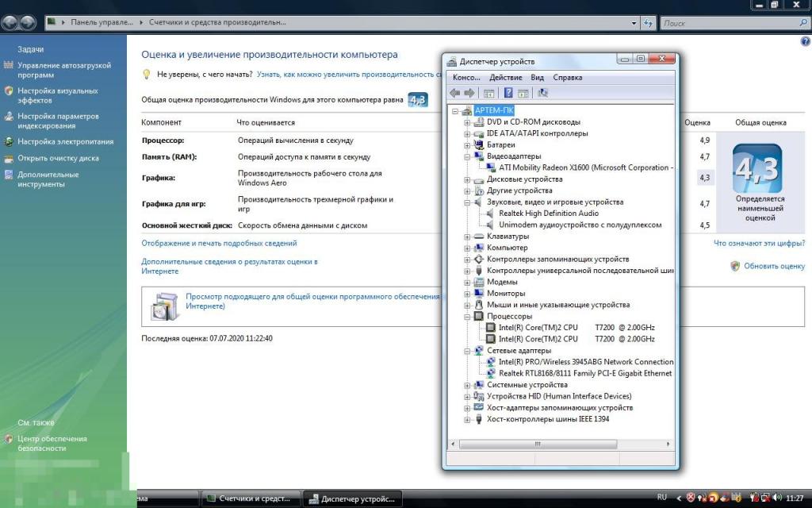Switch to Счетчики и средства taskbar button
Viewport: 812px width, 508px height.
point(250,498)
